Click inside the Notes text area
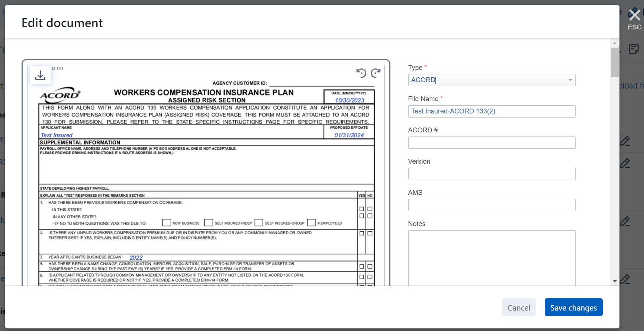 tap(492, 257)
